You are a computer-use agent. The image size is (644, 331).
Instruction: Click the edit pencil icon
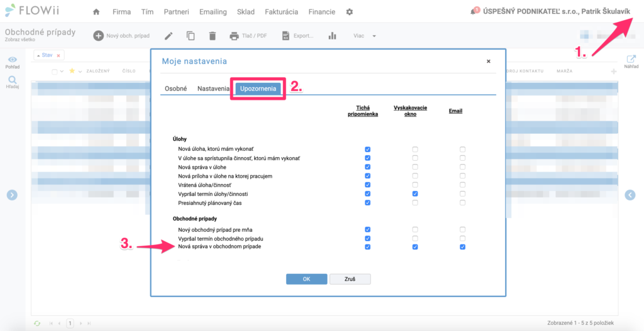tap(169, 36)
